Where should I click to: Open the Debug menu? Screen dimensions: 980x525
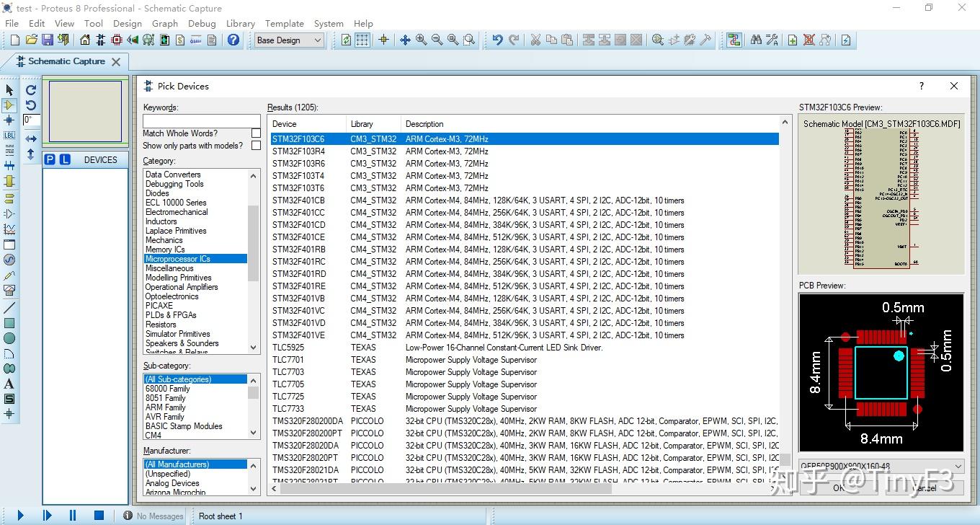click(x=202, y=23)
